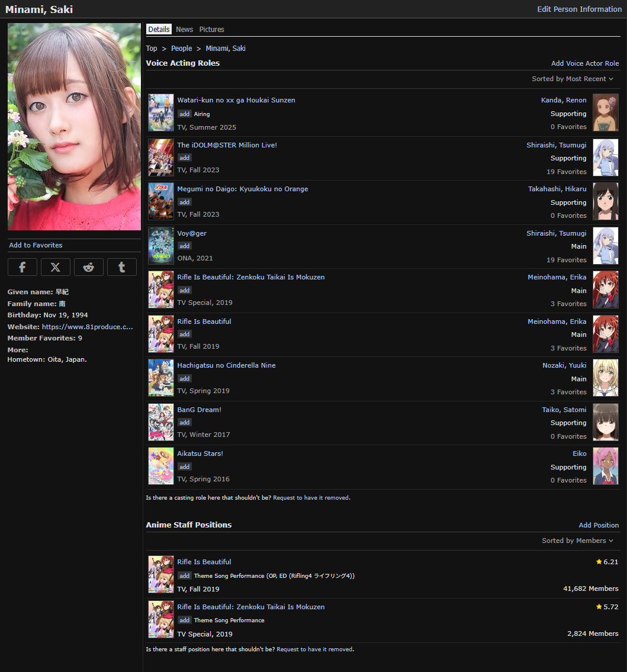Open Aikatsu Stars! poster thumbnail
This screenshot has width=627, height=672.
coord(160,466)
